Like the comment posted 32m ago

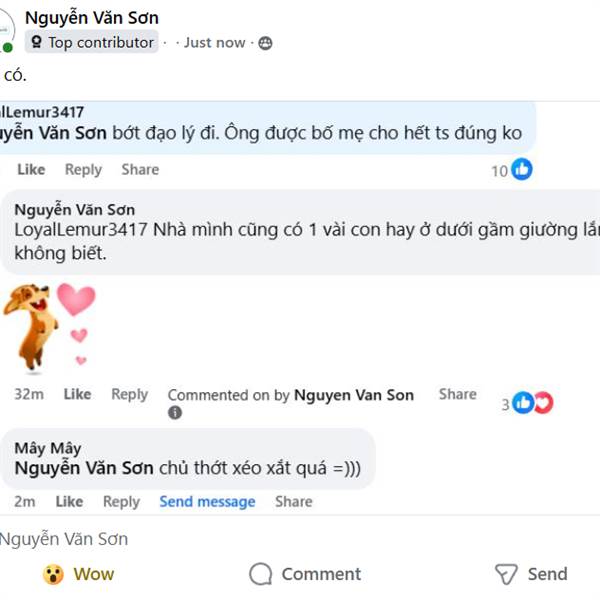(x=77, y=395)
